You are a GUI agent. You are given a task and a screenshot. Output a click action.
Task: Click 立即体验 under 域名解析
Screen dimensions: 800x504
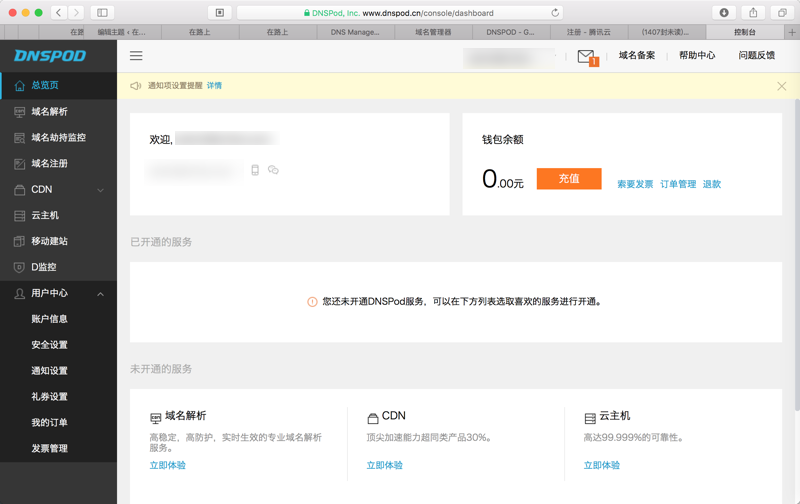click(168, 465)
